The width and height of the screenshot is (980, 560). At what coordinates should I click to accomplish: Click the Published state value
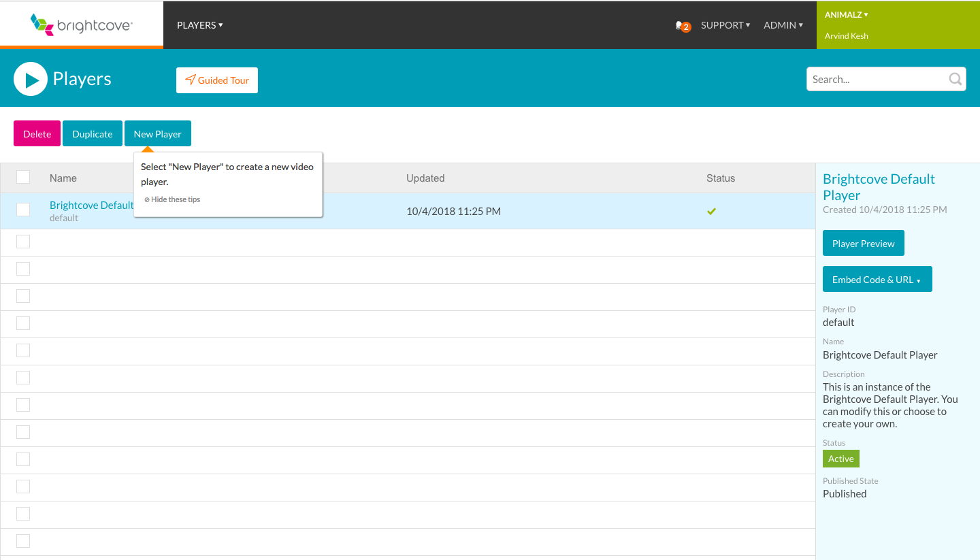click(845, 494)
